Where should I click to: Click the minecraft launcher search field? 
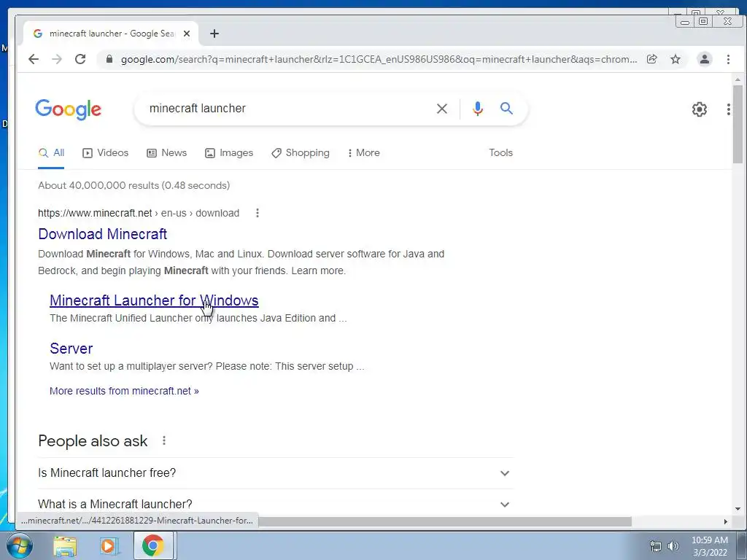286,109
